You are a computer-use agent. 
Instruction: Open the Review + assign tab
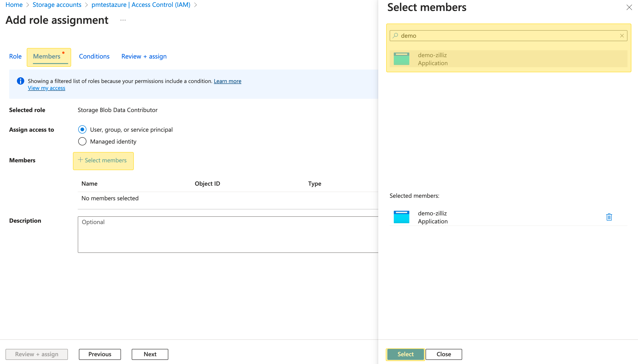(144, 56)
